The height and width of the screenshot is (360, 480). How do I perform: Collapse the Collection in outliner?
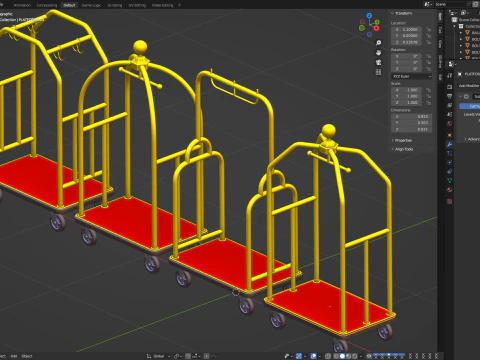coord(455,26)
